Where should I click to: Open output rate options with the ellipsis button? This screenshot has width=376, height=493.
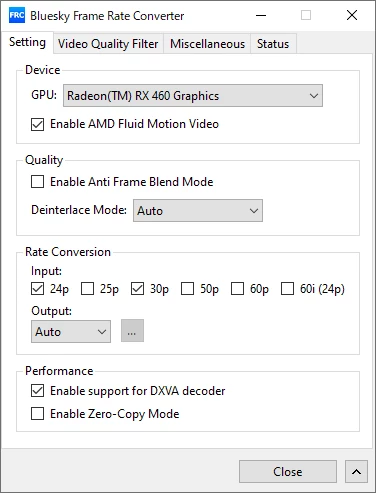pos(132,331)
